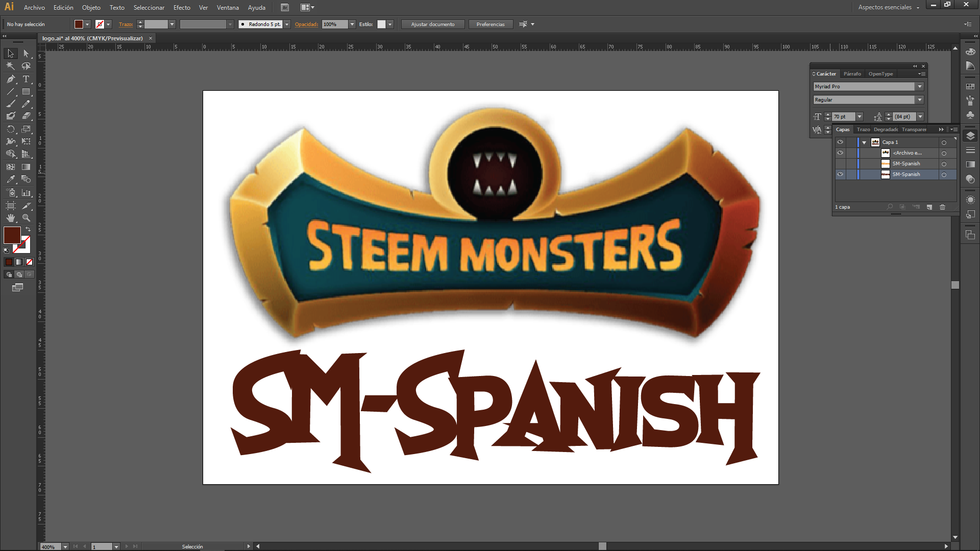Open the Myriad Pro font dropdown
The height and width of the screenshot is (551, 980).
tap(920, 87)
